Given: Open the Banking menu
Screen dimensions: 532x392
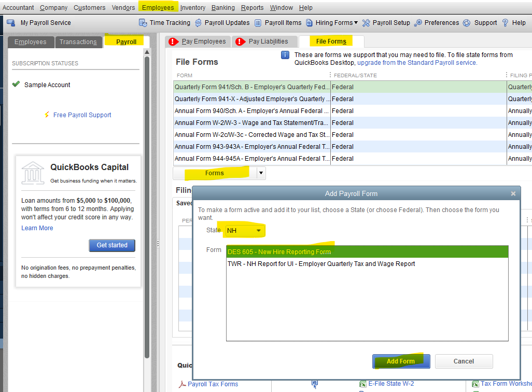Looking at the screenshot, I should coord(223,7).
